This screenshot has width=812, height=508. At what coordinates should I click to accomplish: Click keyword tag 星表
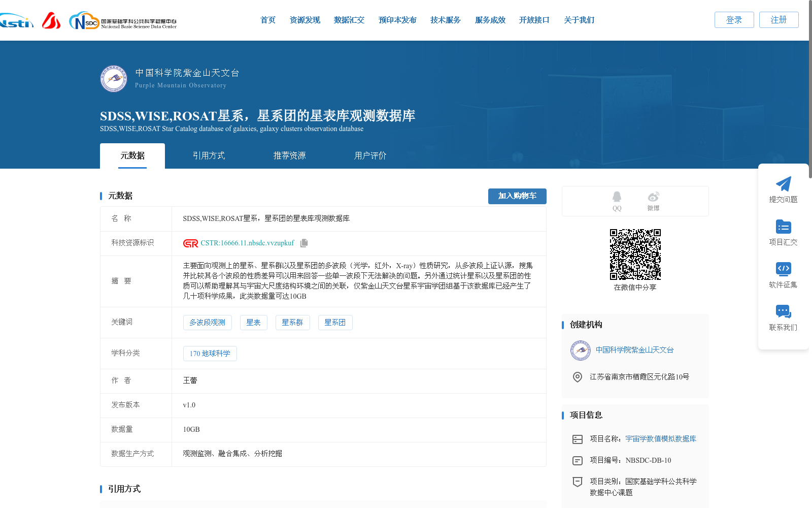coord(253,323)
